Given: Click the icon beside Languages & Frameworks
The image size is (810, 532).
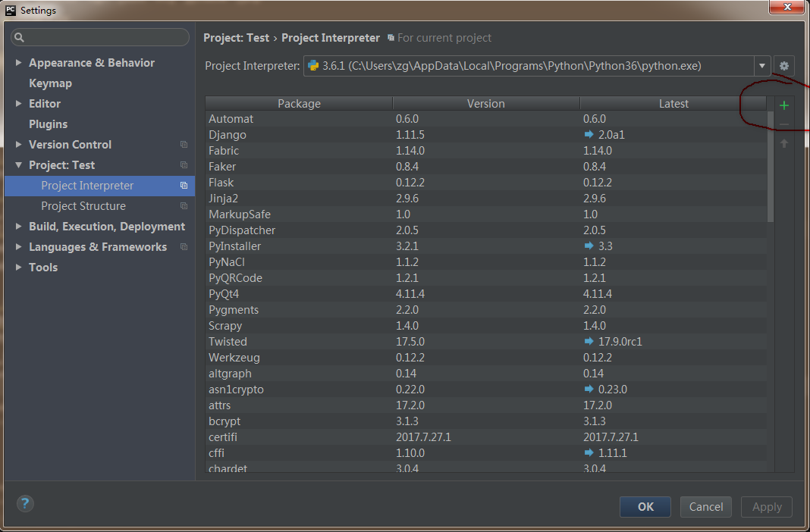Looking at the screenshot, I should 184,246.
